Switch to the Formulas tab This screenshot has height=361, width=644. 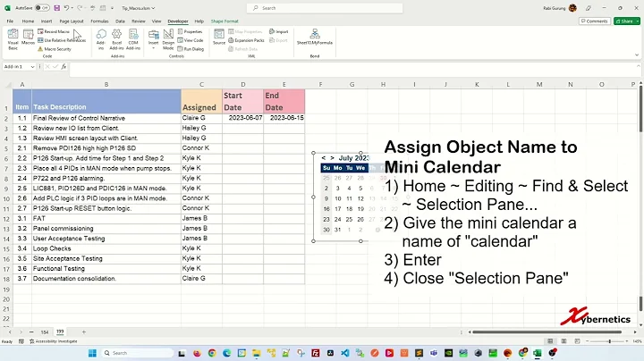tap(99, 21)
